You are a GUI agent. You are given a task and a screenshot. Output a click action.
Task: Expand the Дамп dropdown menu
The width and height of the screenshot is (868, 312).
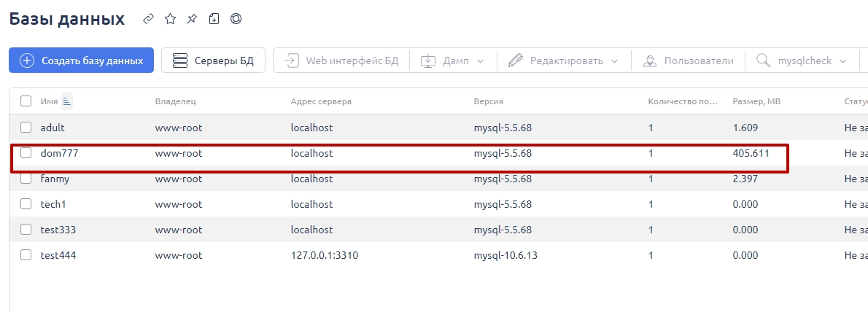pyautogui.click(x=480, y=61)
